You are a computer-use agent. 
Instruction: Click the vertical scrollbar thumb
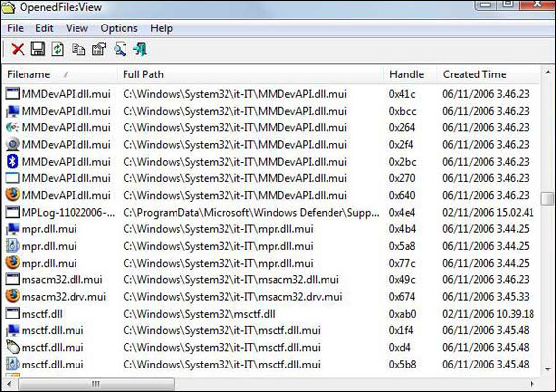(547, 199)
